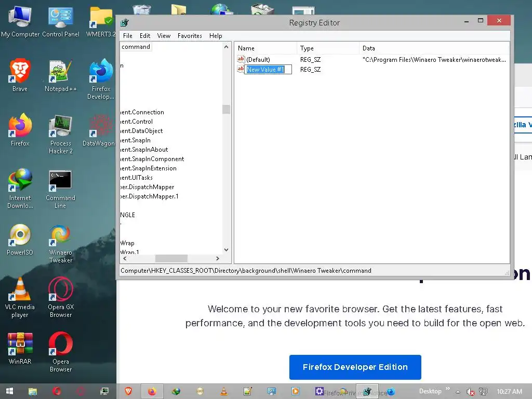The width and height of the screenshot is (532, 399).
Task: Select the Winaero Tweaker desktop shortcut
Action: click(60, 243)
